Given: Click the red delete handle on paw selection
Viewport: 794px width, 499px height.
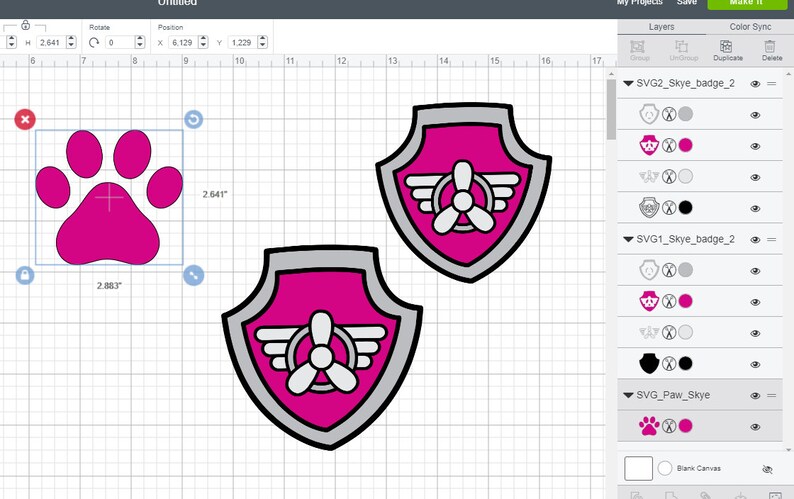Looking at the screenshot, I should (25, 120).
